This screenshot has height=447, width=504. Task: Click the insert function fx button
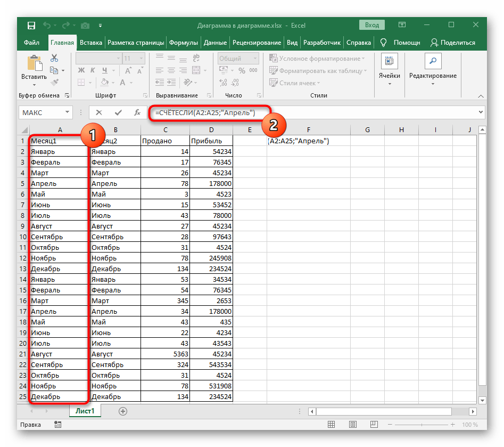point(137,112)
